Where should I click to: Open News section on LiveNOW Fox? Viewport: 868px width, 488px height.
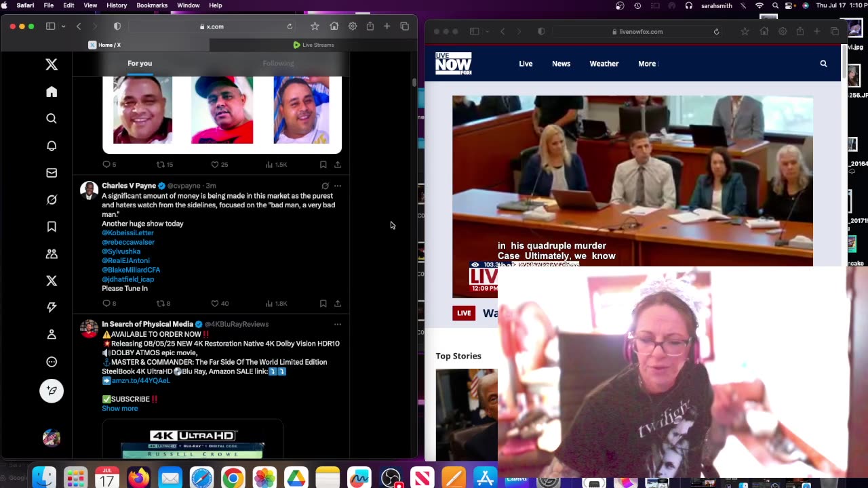point(561,64)
